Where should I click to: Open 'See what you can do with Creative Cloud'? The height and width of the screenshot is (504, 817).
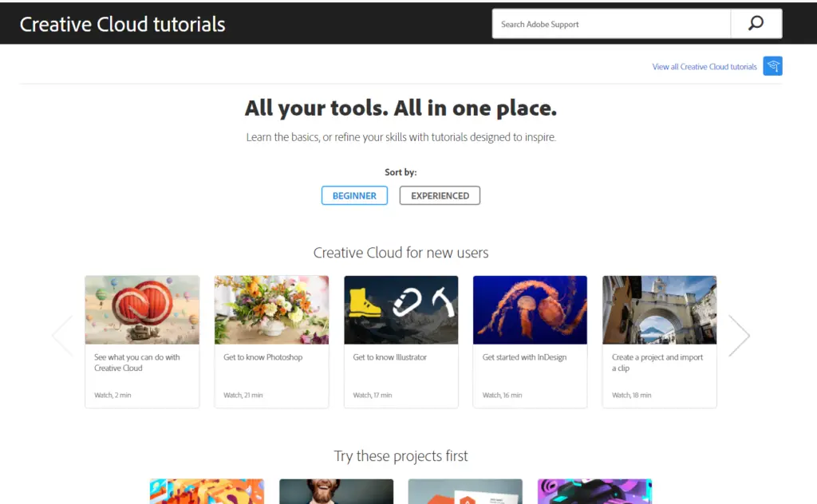pos(137,362)
